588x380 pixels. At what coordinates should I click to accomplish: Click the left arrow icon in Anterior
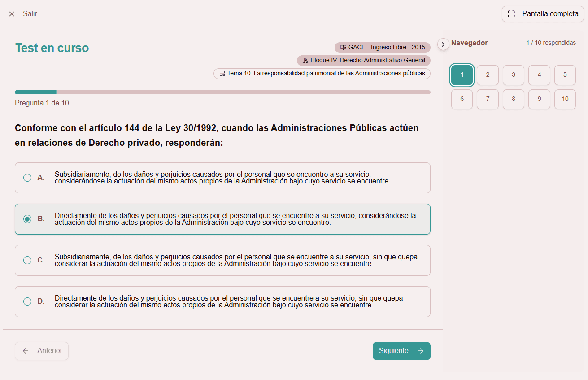point(26,351)
